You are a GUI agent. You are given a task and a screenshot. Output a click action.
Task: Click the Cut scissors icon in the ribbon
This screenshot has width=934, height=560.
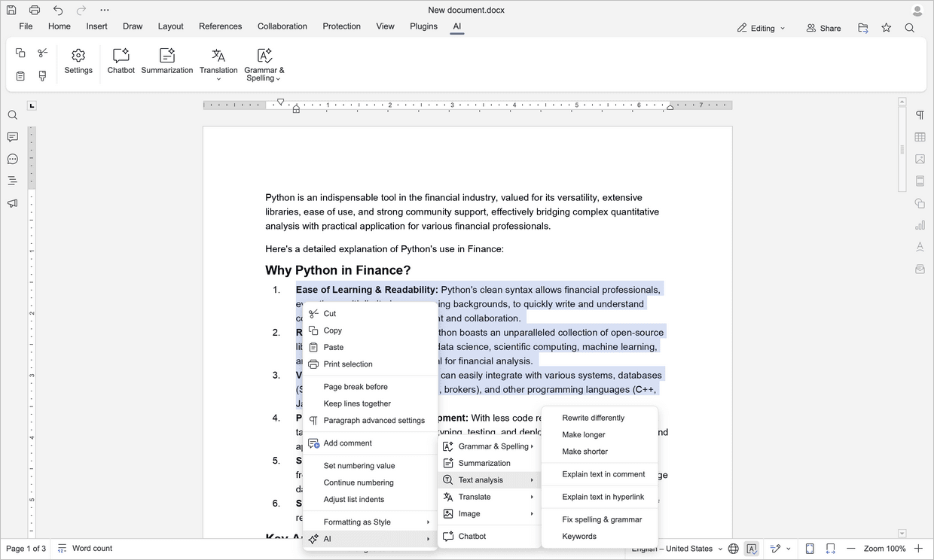(x=43, y=53)
